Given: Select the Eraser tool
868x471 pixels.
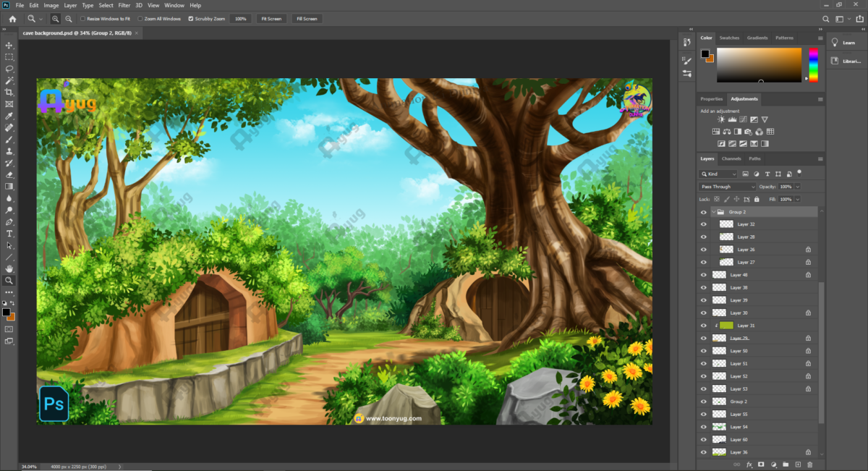Looking at the screenshot, I should coord(9,174).
